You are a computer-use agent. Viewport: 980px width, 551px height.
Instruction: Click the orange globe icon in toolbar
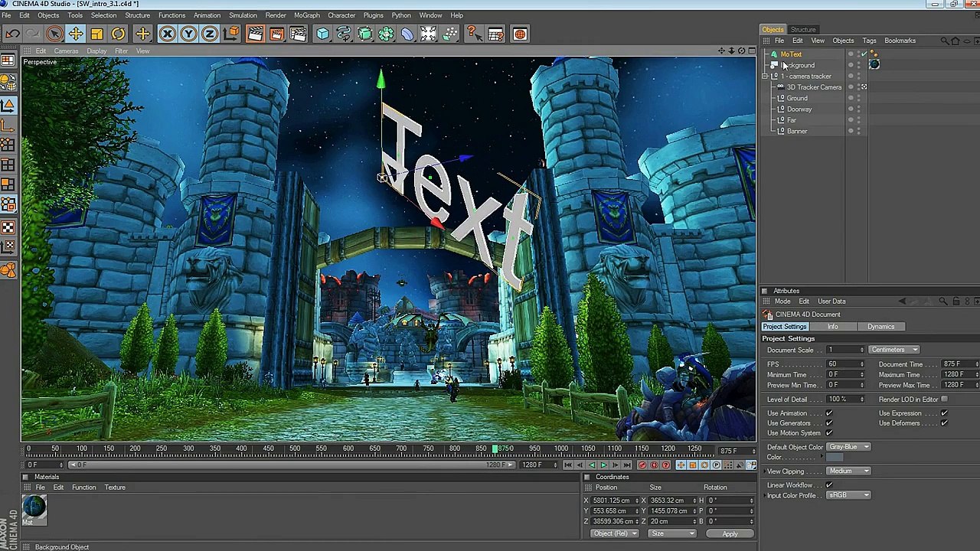click(x=520, y=34)
